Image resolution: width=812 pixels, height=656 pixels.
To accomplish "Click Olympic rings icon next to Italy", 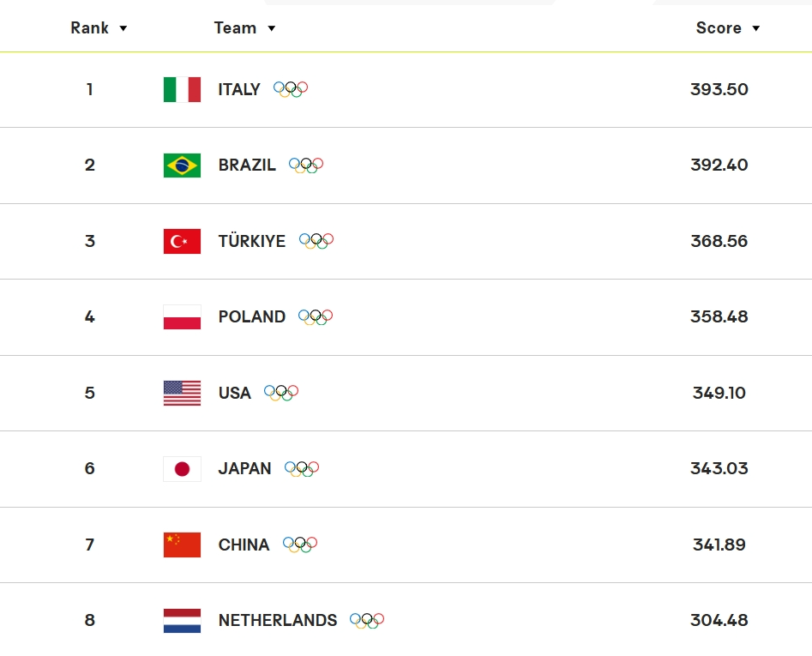I will pos(291,89).
